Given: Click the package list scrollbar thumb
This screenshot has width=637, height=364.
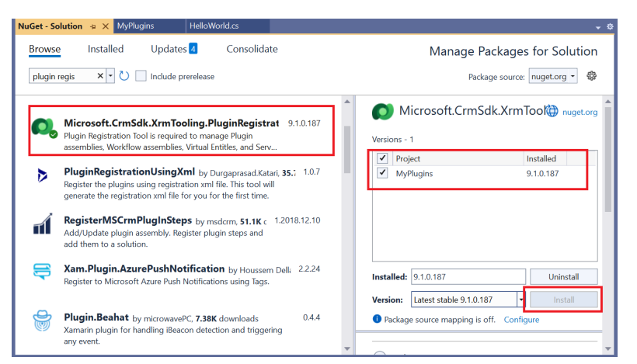Looking at the screenshot, I should pos(347,149).
